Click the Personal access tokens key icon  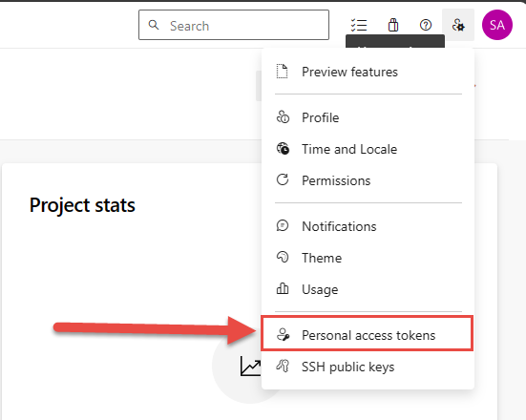[283, 335]
